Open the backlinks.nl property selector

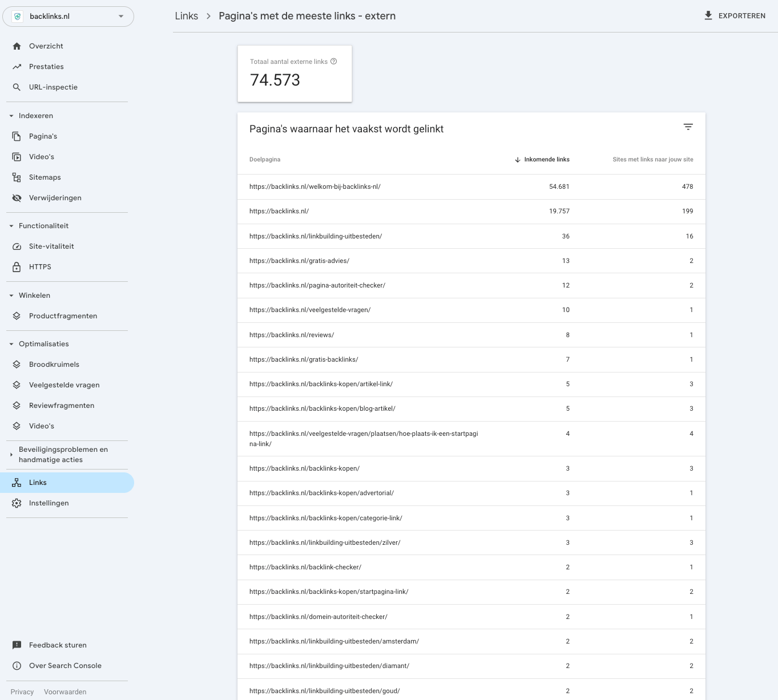tap(68, 16)
